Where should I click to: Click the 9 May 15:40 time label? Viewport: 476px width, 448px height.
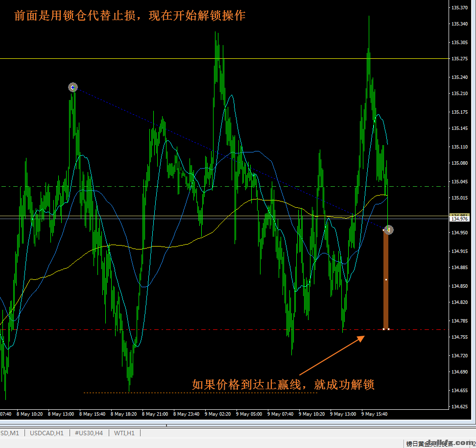pyautogui.click(x=374, y=414)
